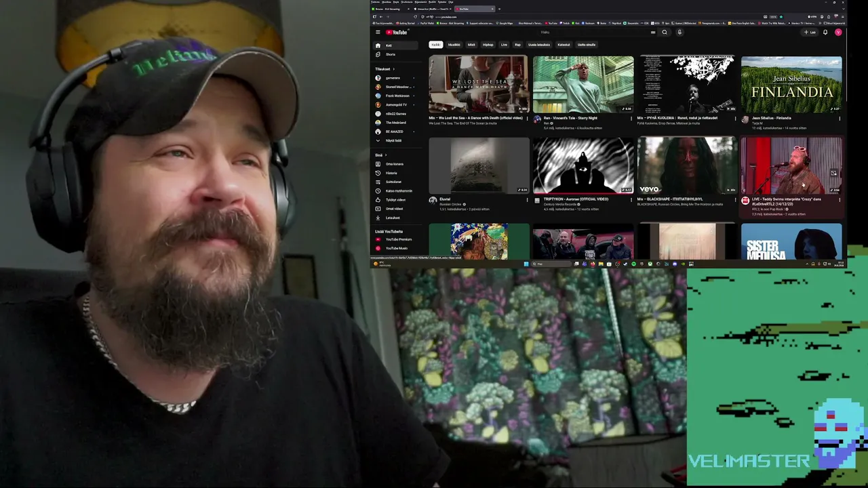Open a new browser tab

tap(500, 9)
